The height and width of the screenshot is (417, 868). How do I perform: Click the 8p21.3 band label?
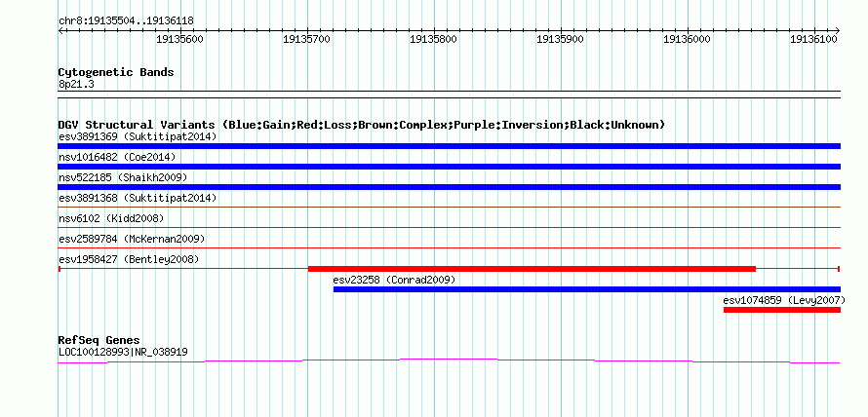[76, 84]
